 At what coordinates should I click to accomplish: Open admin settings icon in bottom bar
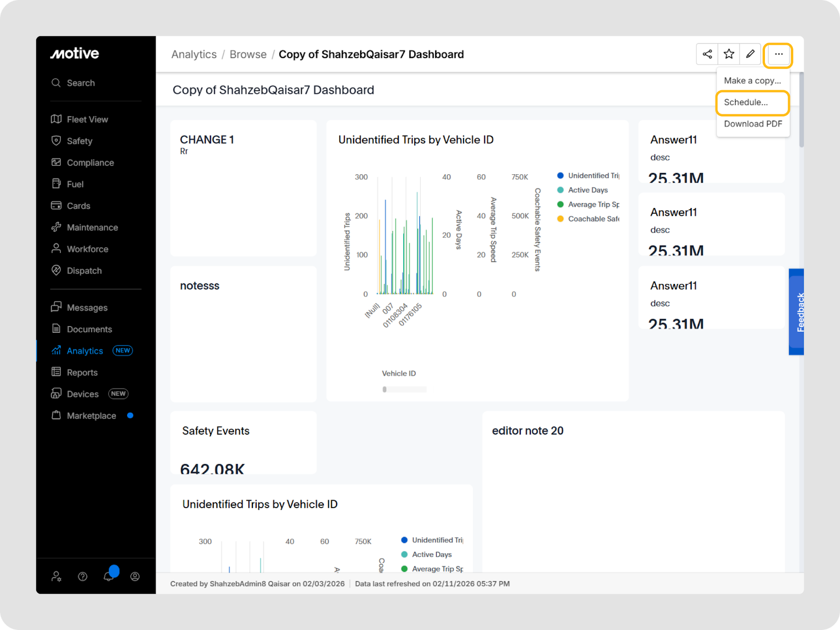click(56, 576)
